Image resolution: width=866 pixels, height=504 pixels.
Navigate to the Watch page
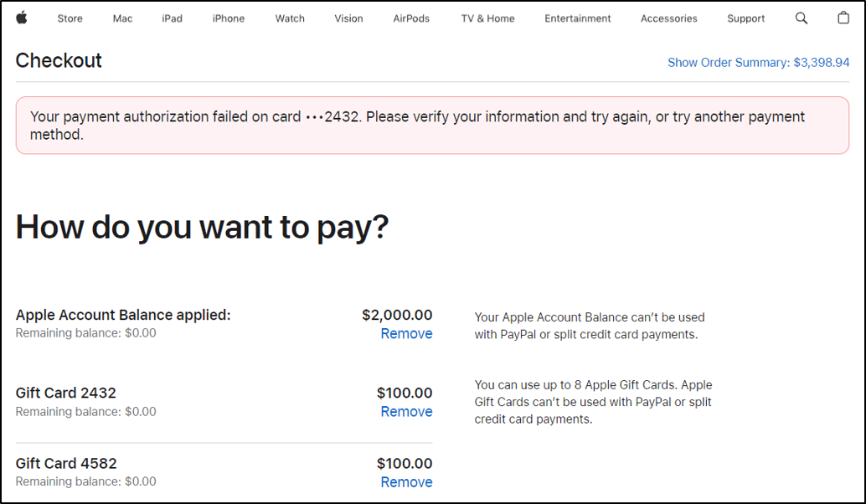point(290,18)
